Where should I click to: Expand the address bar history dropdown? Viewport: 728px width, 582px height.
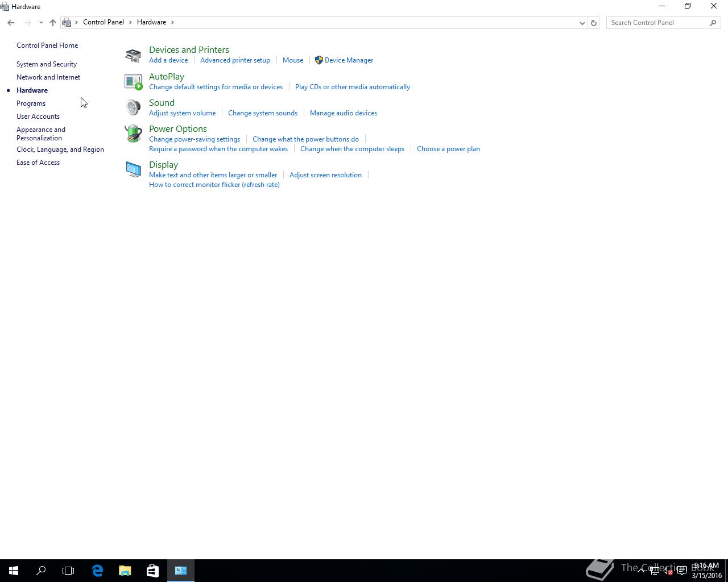point(582,23)
